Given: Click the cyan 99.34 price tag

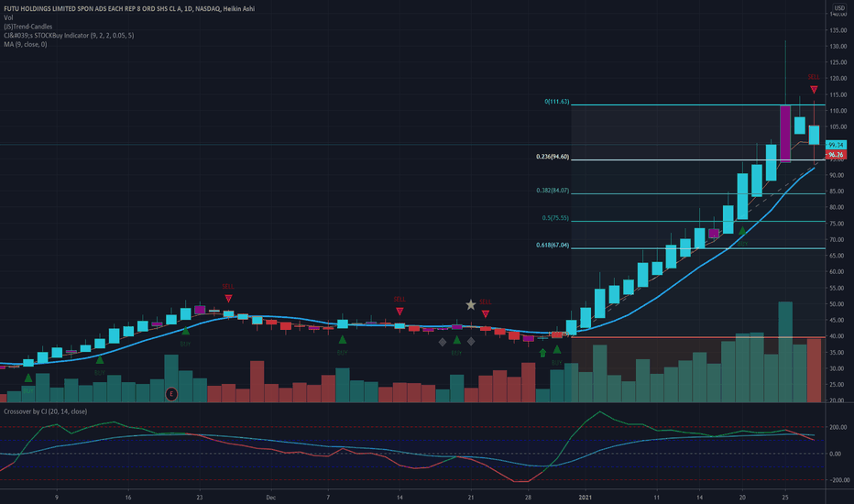Looking at the screenshot, I should [836, 145].
